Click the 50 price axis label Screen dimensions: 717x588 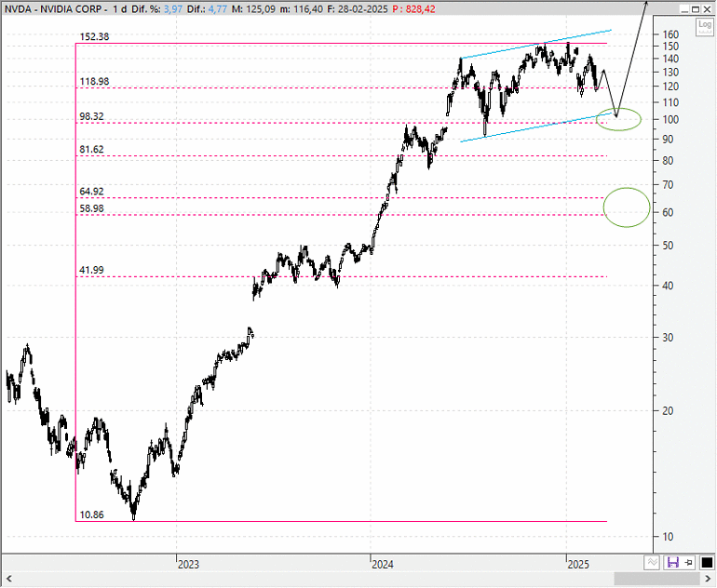(668, 246)
